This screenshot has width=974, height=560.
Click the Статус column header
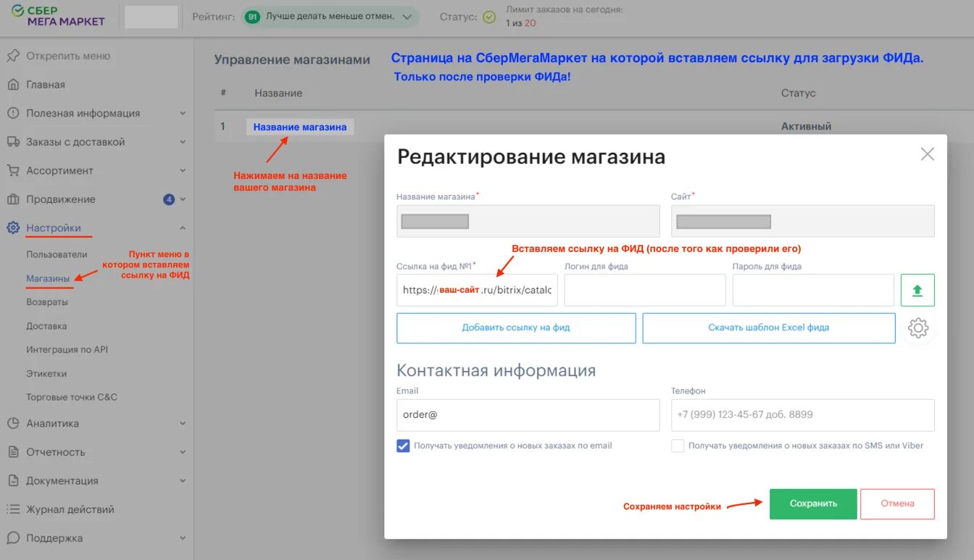[x=798, y=93]
